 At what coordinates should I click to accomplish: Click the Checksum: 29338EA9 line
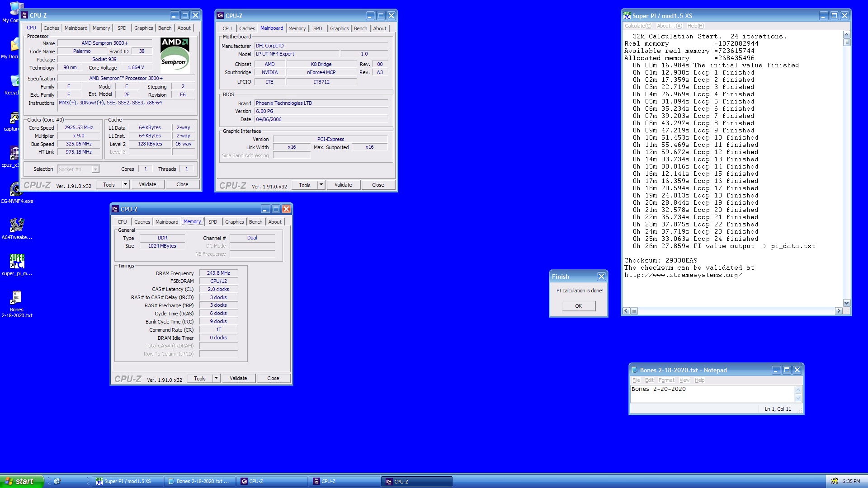click(x=660, y=260)
